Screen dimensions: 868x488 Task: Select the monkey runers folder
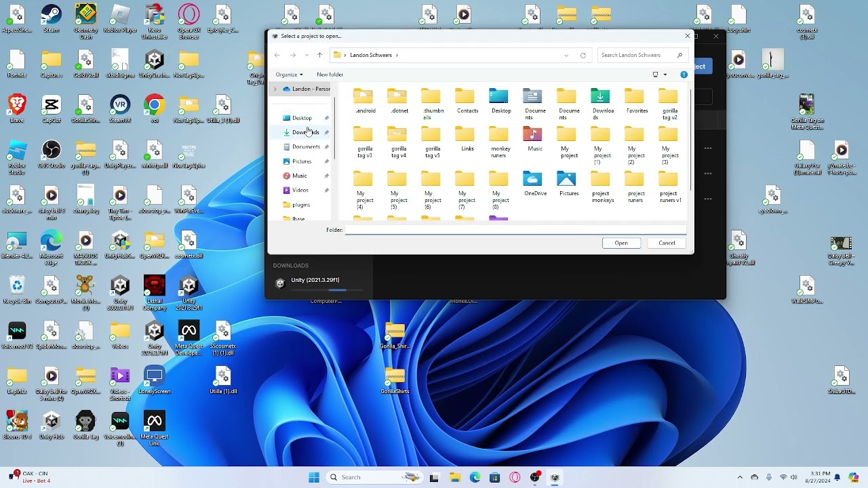500,143
